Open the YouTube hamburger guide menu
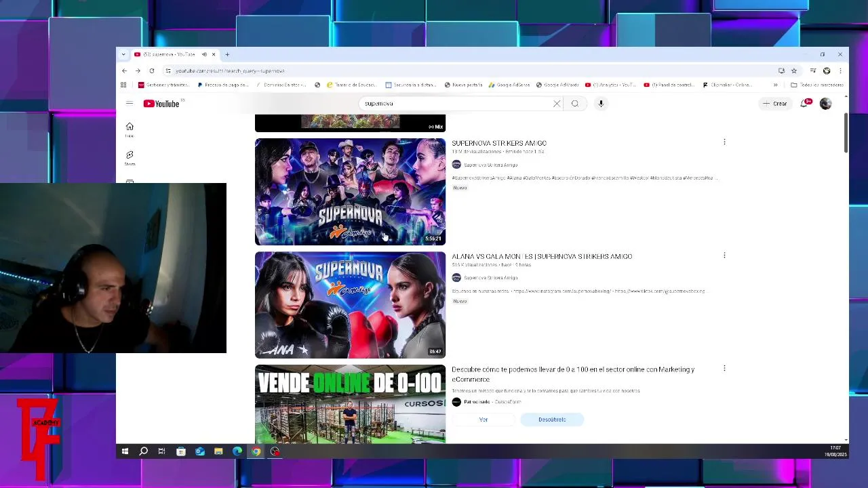Screen dimensions: 868x488 tap(129, 104)
